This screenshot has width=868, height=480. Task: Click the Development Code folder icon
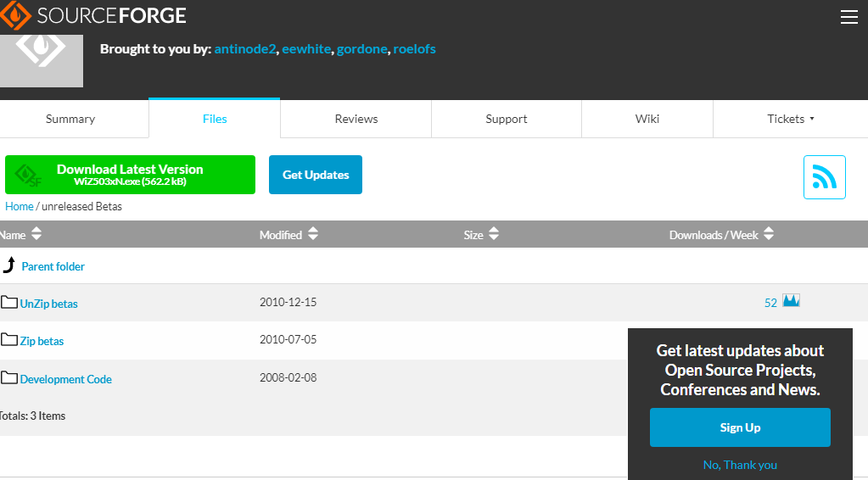coord(8,377)
